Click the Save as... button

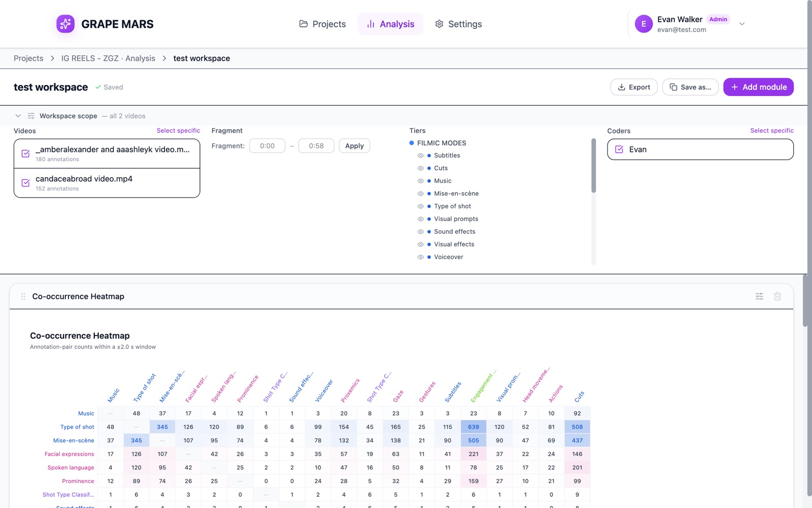pos(690,87)
